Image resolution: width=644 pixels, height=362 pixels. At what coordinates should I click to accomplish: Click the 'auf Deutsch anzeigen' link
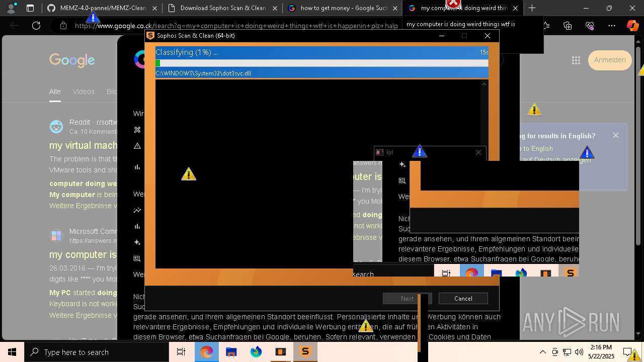[x=556, y=160]
